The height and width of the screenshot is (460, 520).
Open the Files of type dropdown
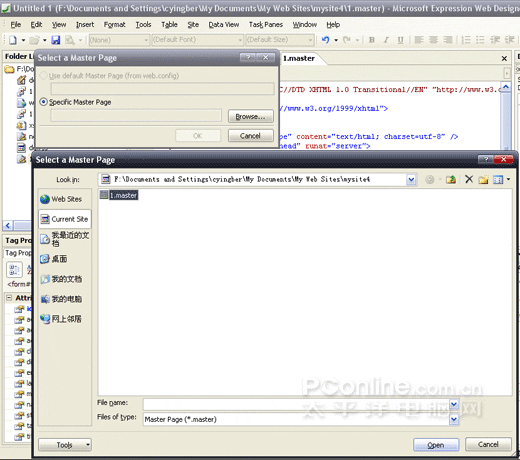454,419
